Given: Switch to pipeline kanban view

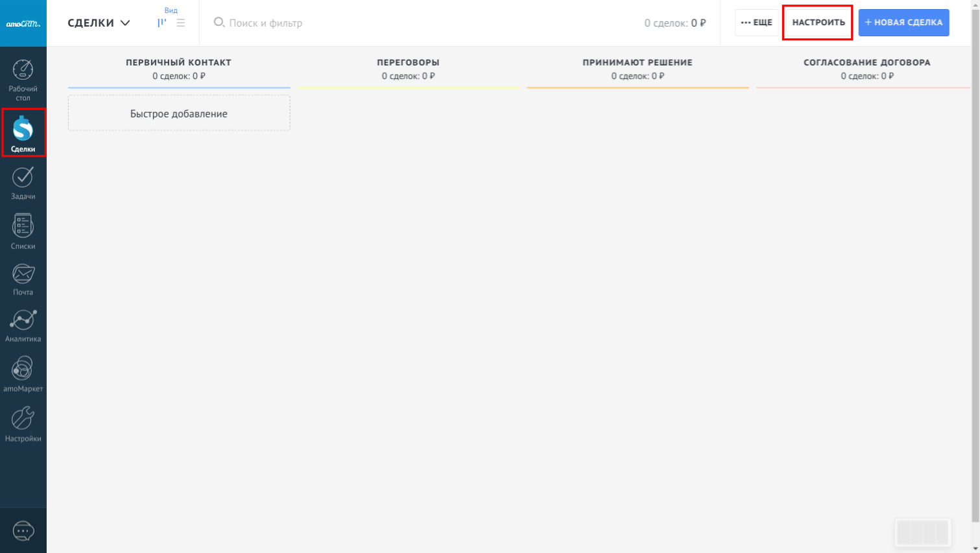Looking at the screenshot, I should point(162,23).
